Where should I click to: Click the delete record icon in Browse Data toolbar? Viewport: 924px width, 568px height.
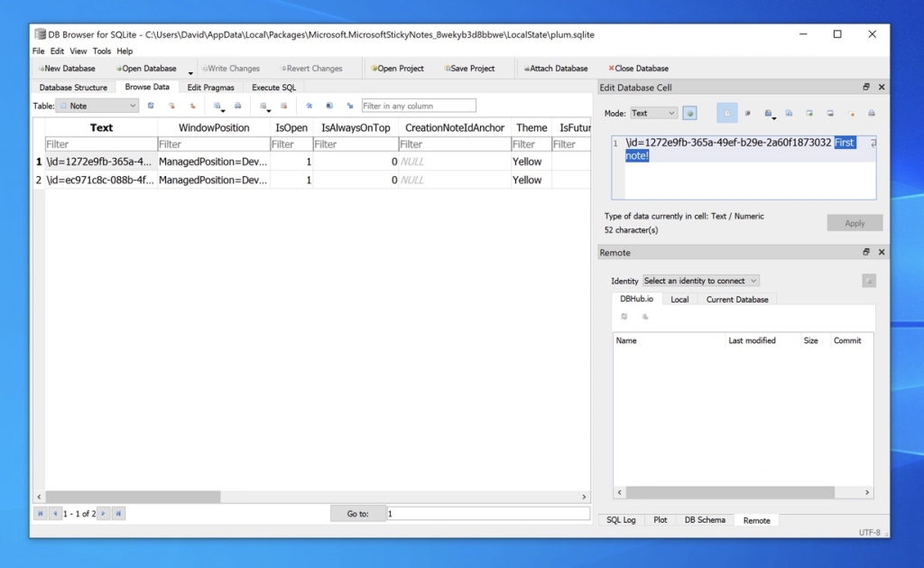coord(283,107)
